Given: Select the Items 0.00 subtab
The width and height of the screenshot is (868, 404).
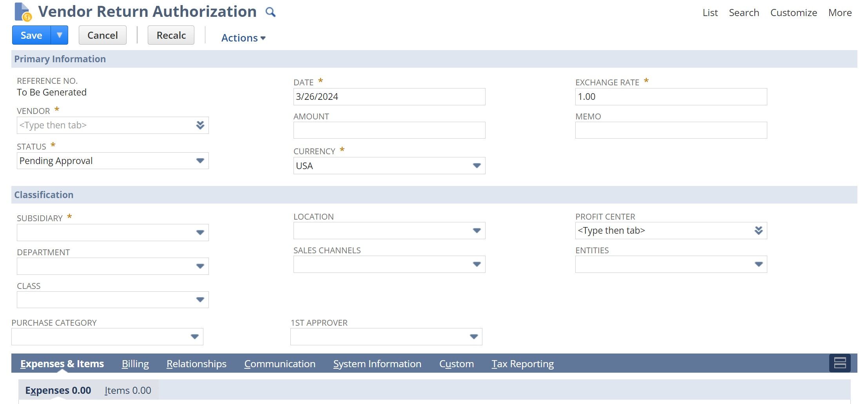Looking at the screenshot, I should click(127, 390).
